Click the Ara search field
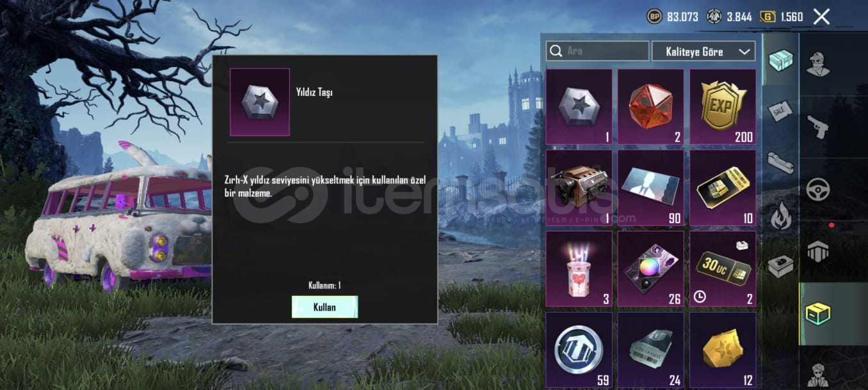The image size is (868, 390). [x=597, y=51]
